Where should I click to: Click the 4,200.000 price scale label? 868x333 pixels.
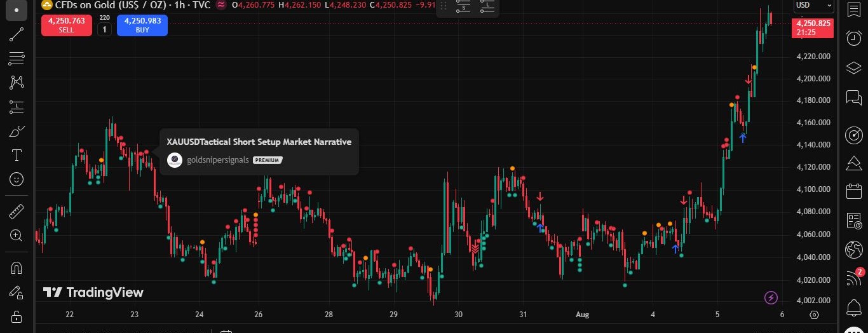tap(813, 78)
